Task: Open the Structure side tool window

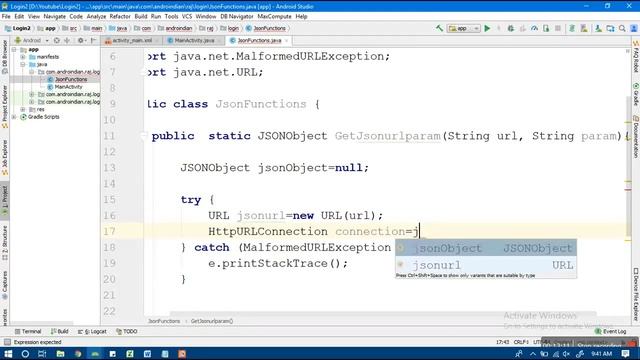Action: click(5, 243)
